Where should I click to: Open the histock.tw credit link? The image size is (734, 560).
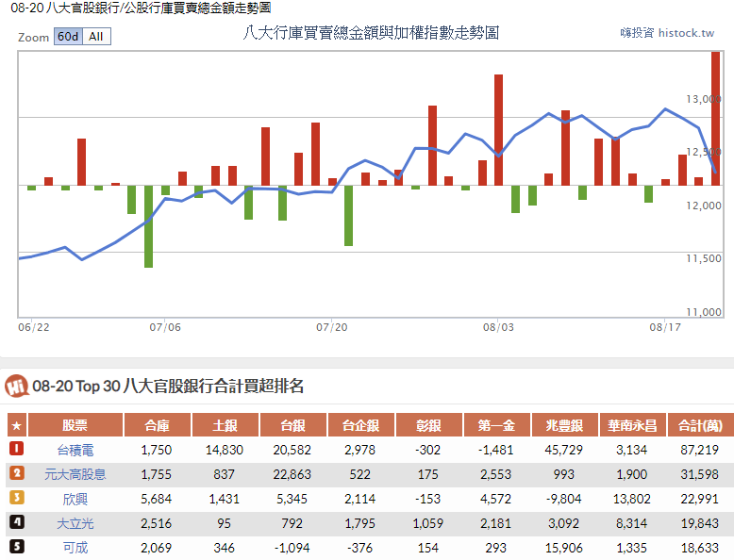click(x=667, y=33)
